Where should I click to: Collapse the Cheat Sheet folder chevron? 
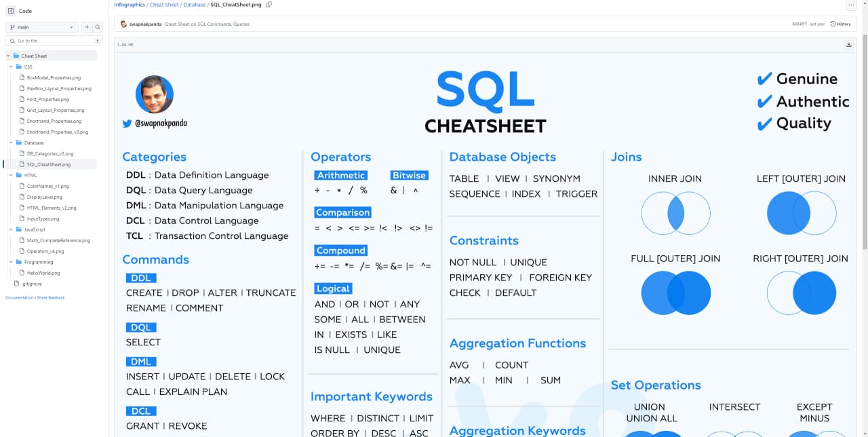[x=8, y=56]
